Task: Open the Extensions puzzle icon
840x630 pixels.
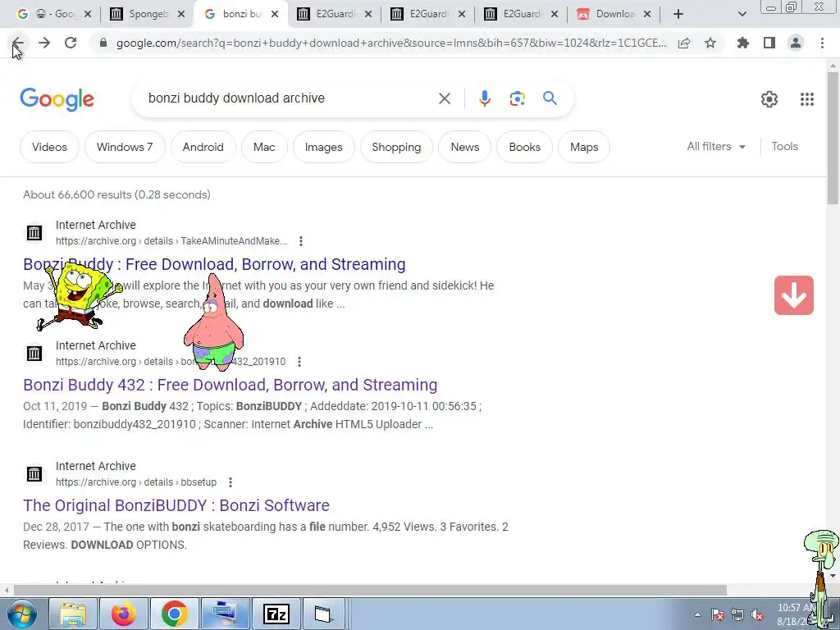Action: pyautogui.click(x=743, y=43)
